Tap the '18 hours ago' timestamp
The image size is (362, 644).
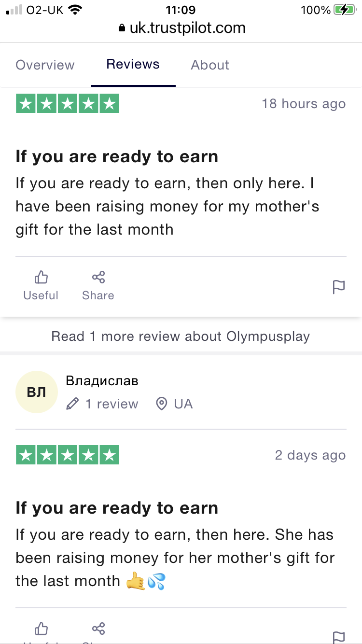(304, 104)
